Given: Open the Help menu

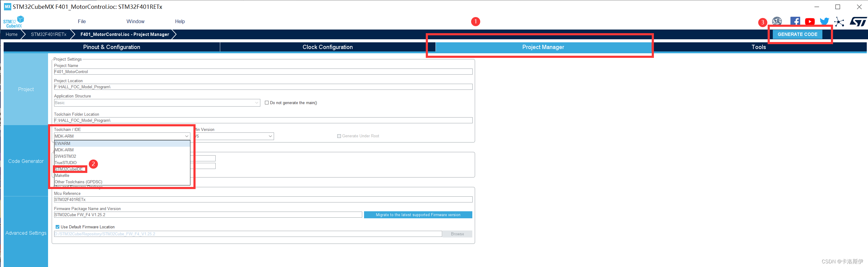Looking at the screenshot, I should [180, 22].
